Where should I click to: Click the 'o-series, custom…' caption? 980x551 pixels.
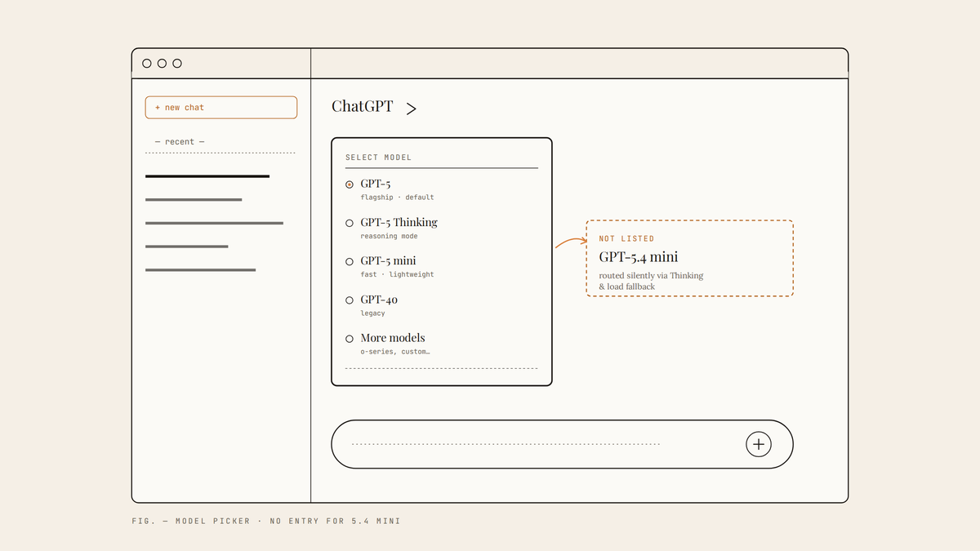coord(395,352)
